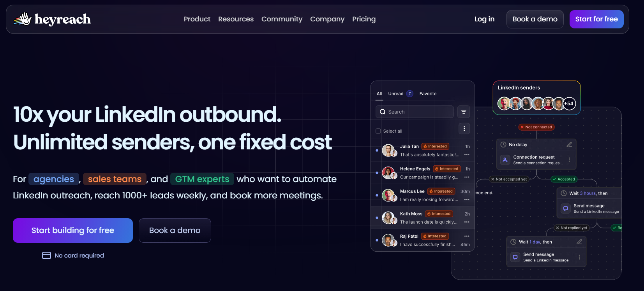
Task: Open Julia Tan conversation avatar
Action: (x=389, y=150)
